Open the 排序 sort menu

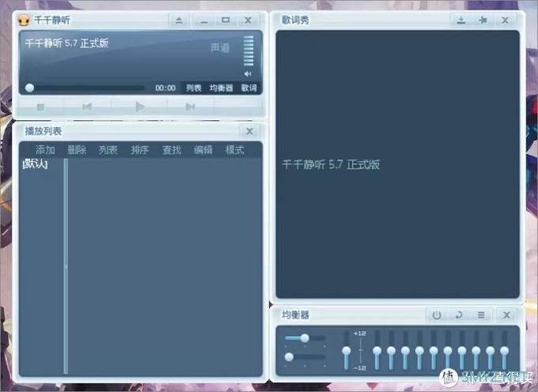click(140, 150)
